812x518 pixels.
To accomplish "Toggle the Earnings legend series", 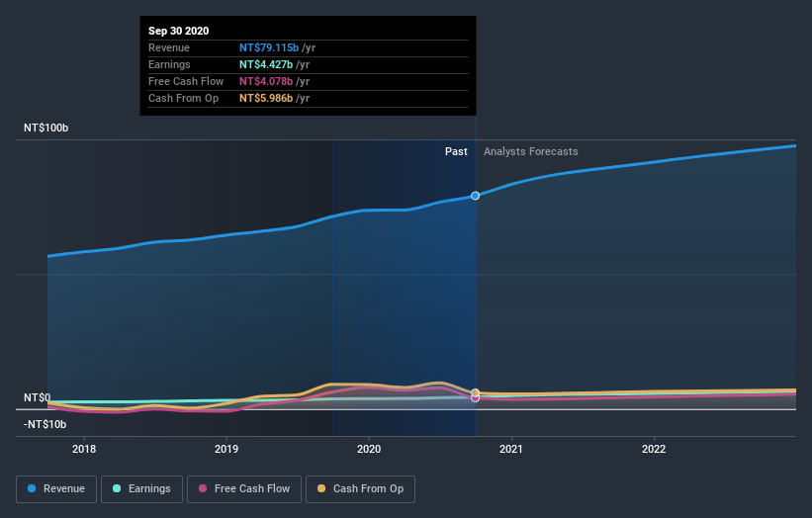I will click(x=141, y=489).
